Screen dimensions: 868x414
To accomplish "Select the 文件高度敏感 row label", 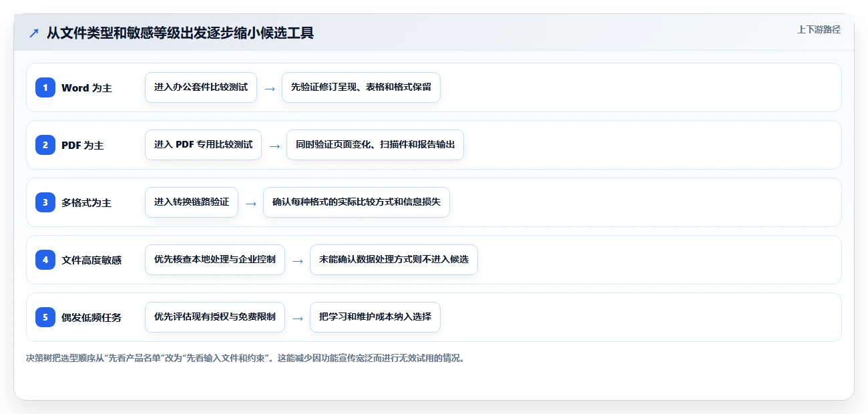I will coord(91,260).
